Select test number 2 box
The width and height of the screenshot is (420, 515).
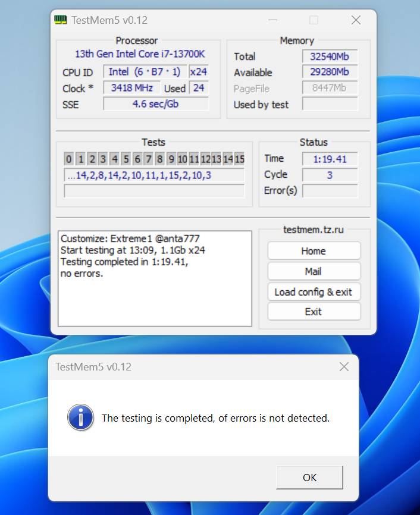[x=92, y=159]
